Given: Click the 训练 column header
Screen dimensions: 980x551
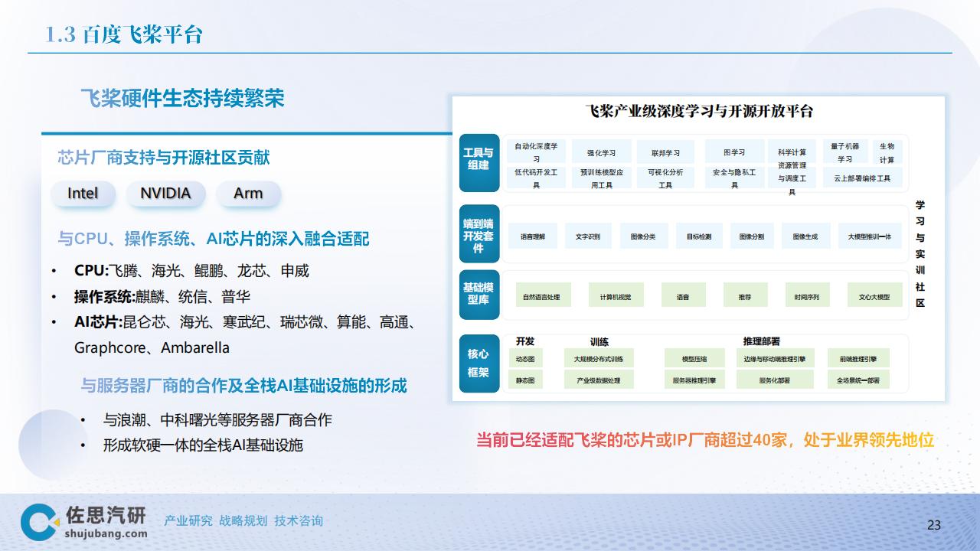Looking at the screenshot, I should pos(599,341).
